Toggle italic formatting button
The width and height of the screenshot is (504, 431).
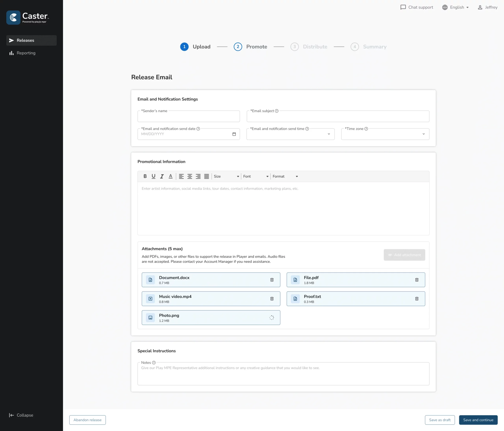click(162, 176)
